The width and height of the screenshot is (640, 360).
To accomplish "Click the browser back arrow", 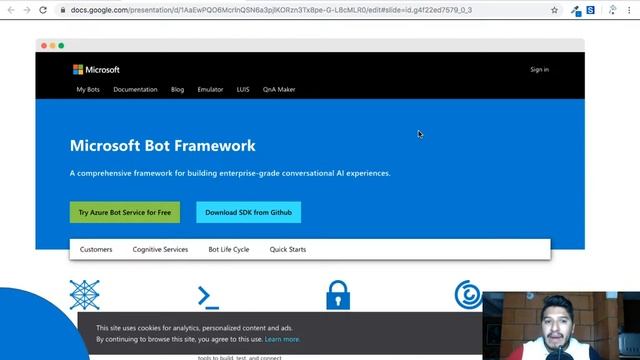I will (11, 10).
